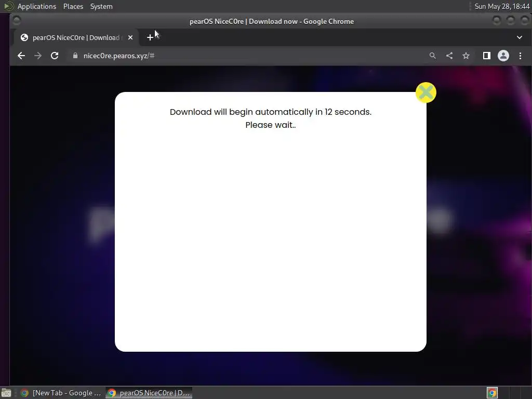The image size is (532, 399).
Task: Expand the tab search chevron
Action: point(520,37)
